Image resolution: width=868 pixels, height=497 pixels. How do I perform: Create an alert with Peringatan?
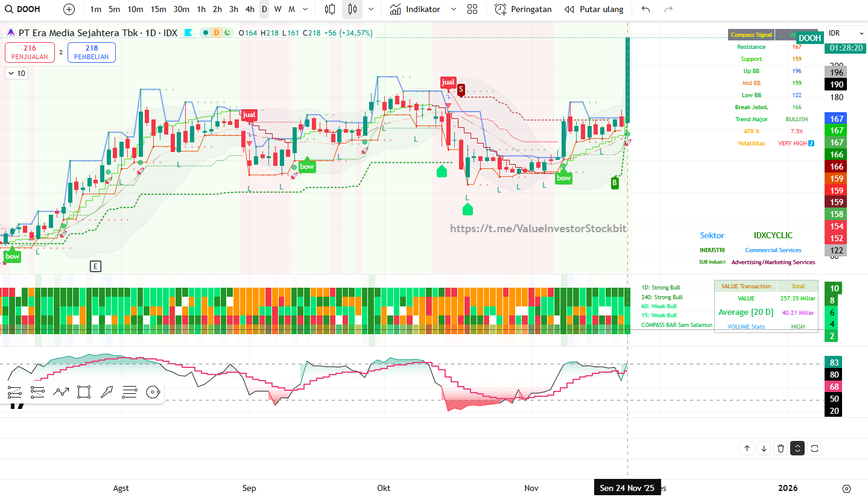click(x=524, y=9)
